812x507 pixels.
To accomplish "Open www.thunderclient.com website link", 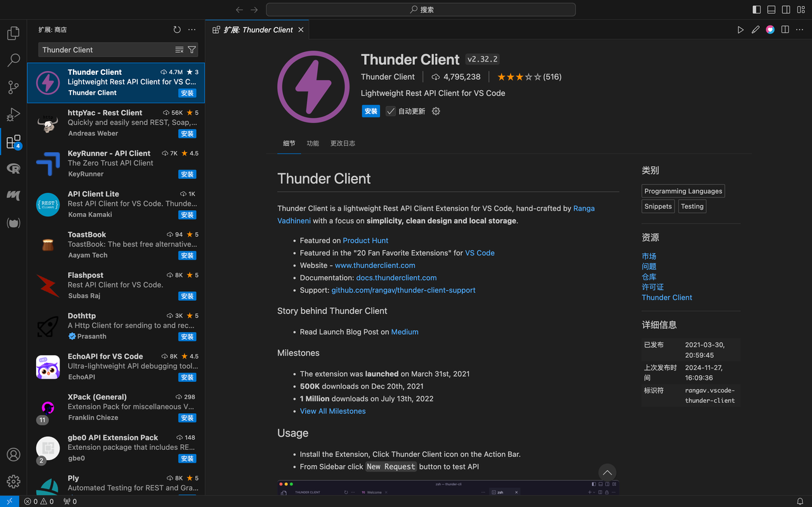I will point(375,265).
